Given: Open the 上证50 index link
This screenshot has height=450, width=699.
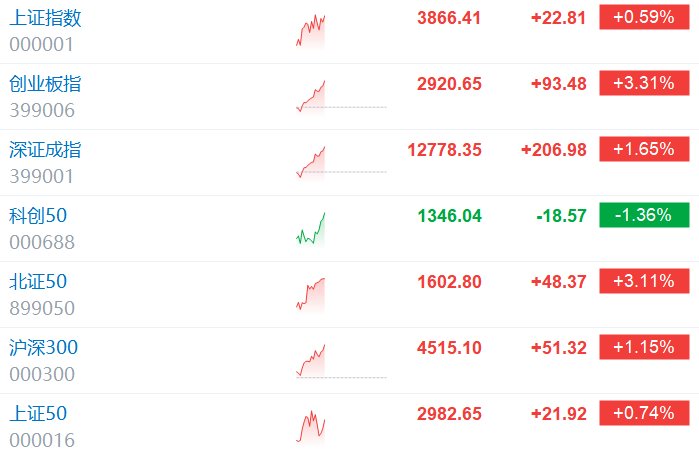Looking at the screenshot, I should pos(38,414).
